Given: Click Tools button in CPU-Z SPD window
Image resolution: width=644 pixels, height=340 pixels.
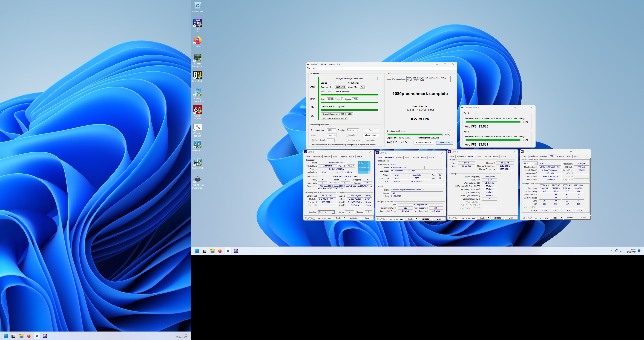Looking at the screenshot, I should 555,218.
